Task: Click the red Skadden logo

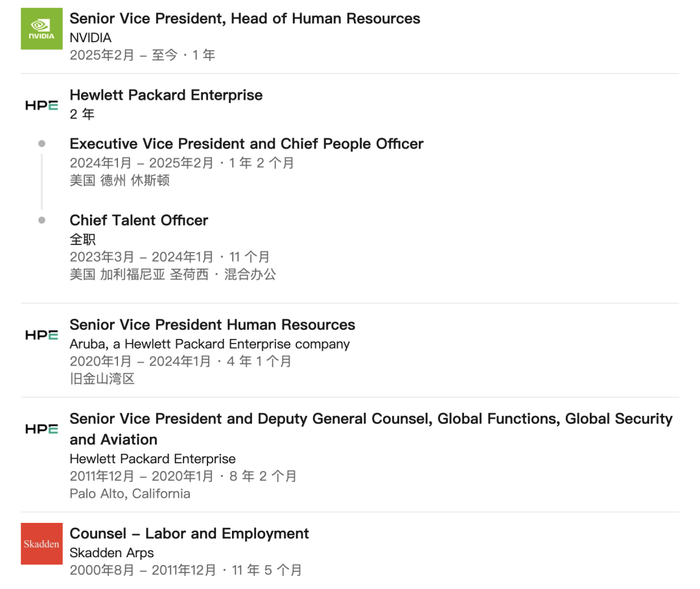Action: coord(41,544)
